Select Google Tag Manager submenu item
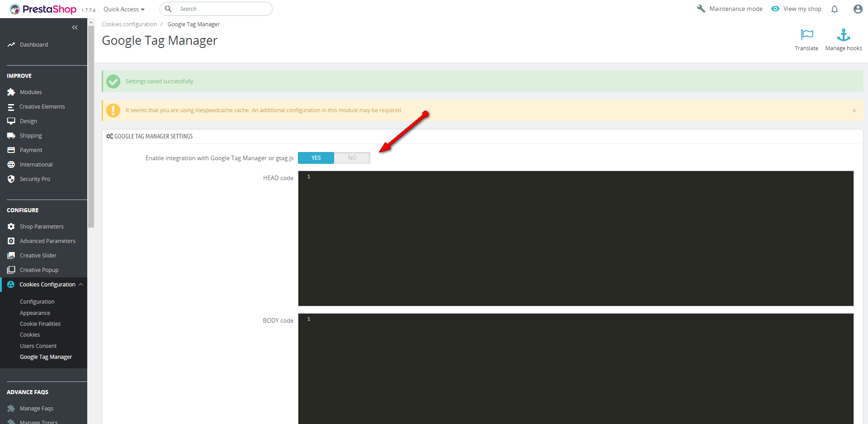Viewport: 868px width, 424px height. click(x=46, y=357)
